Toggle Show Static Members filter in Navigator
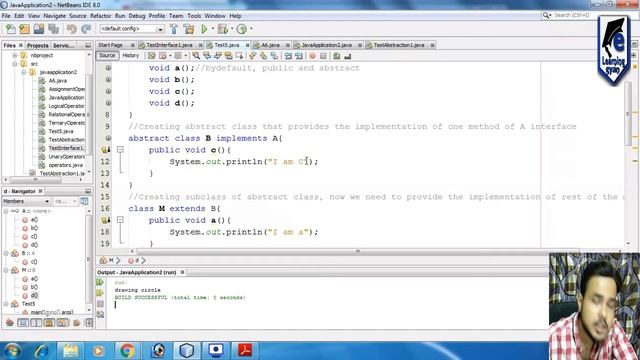640x360 pixels. coord(36,323)
